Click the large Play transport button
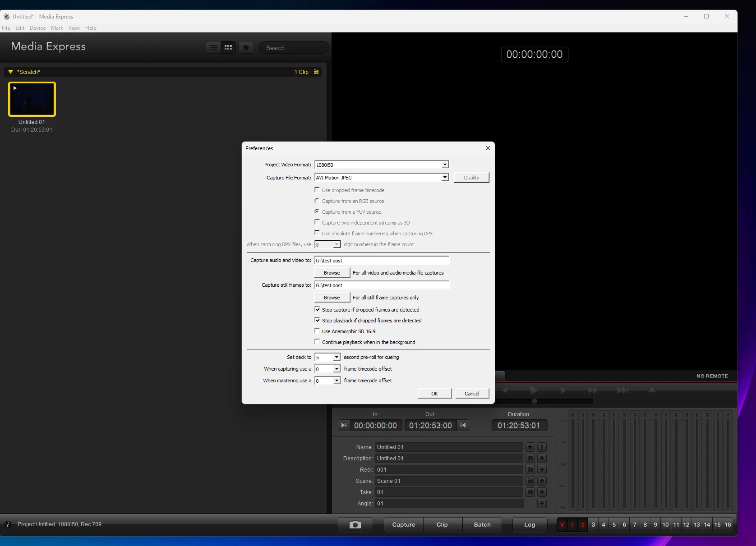 [x=534, y=390]
